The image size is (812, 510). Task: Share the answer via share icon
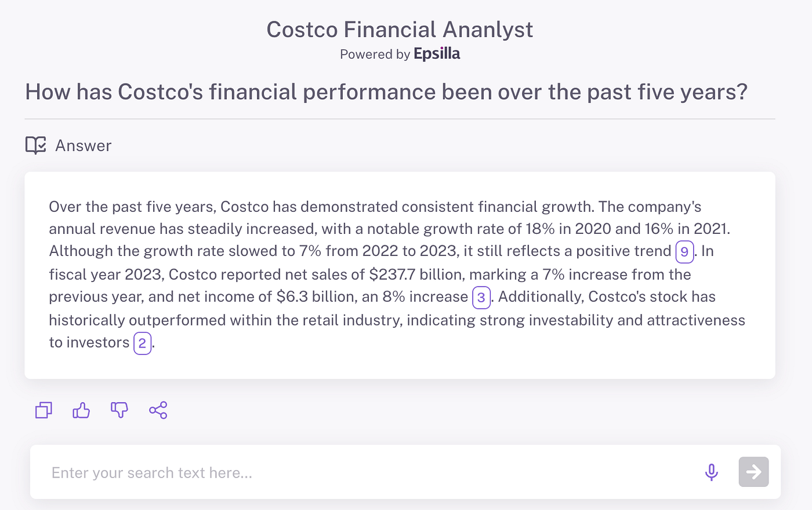[158, 410]
